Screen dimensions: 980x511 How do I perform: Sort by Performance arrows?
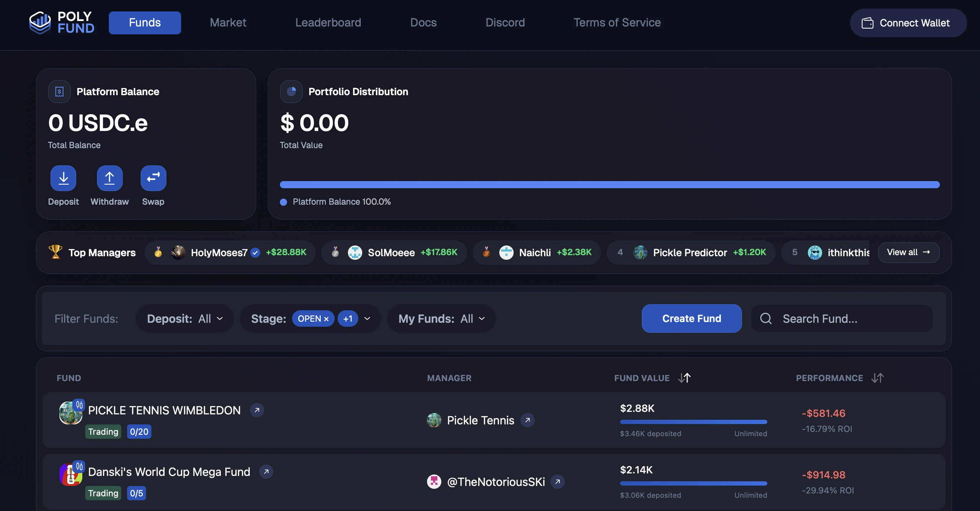877,378
